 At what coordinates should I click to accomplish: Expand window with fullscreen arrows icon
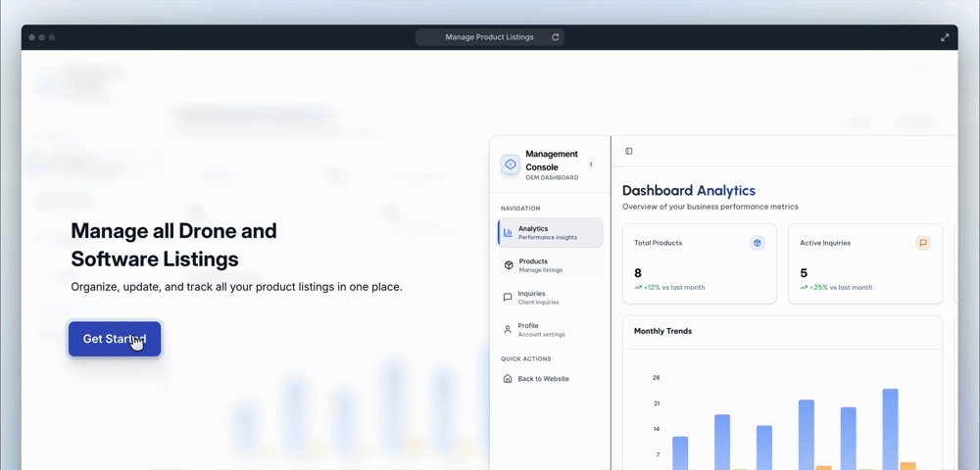point(945,37)
